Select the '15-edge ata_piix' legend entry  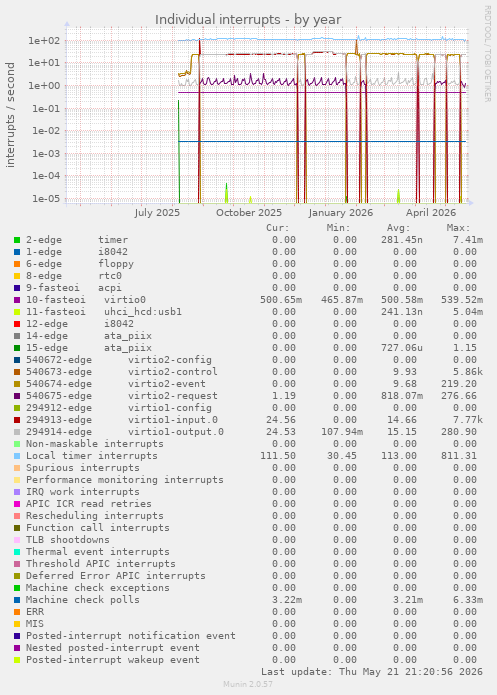(x=89, y=348)
